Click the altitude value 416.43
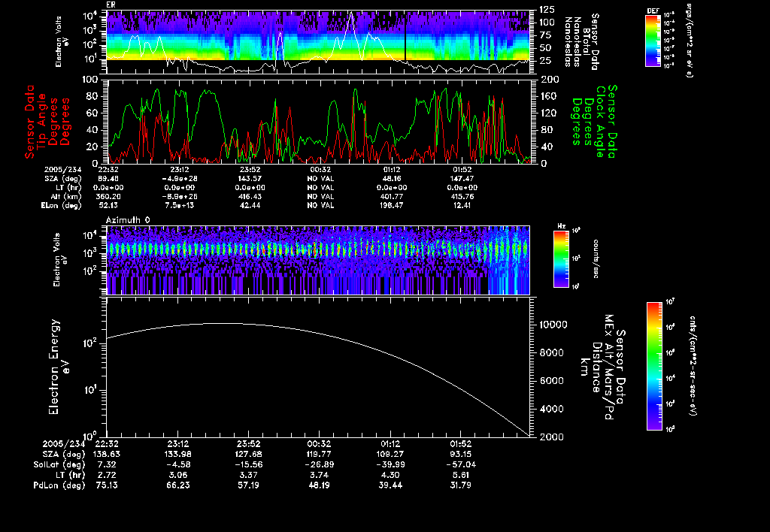Viewport: 770px width, 532px height. click(250, 197)
